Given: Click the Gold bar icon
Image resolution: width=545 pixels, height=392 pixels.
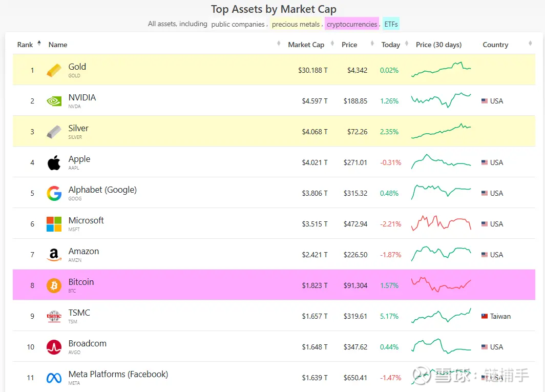Looking at the screenshot, I should pos(54,70).
